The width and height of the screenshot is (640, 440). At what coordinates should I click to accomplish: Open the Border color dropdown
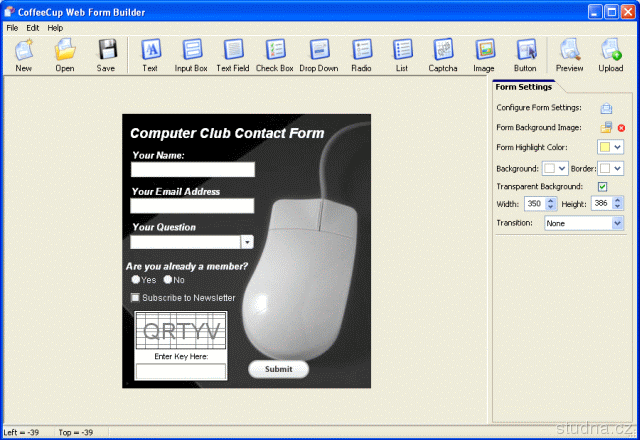click(x=618, y=168)
